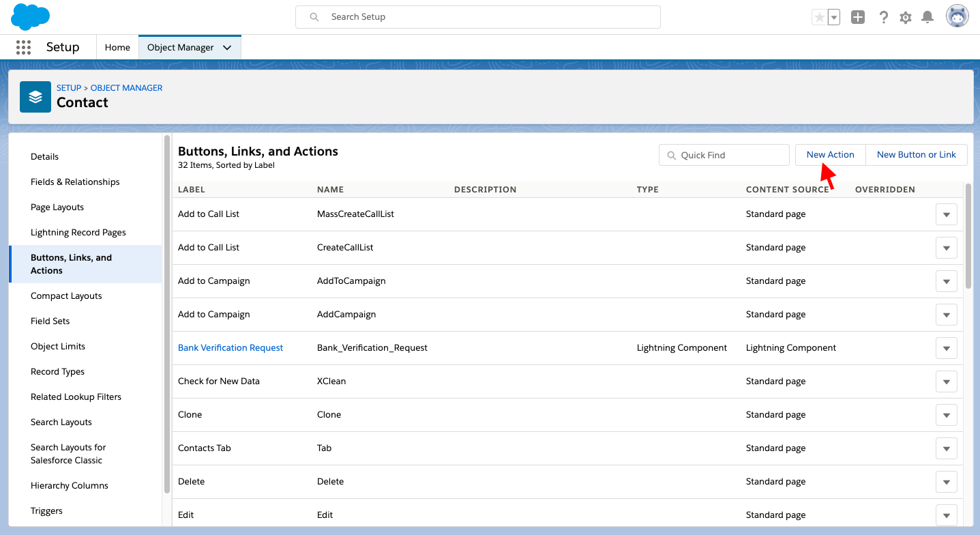Viewport: 980px width, 535px height.
Task: Click the OVERRIDDEN column header
Action: click(885, 190)
